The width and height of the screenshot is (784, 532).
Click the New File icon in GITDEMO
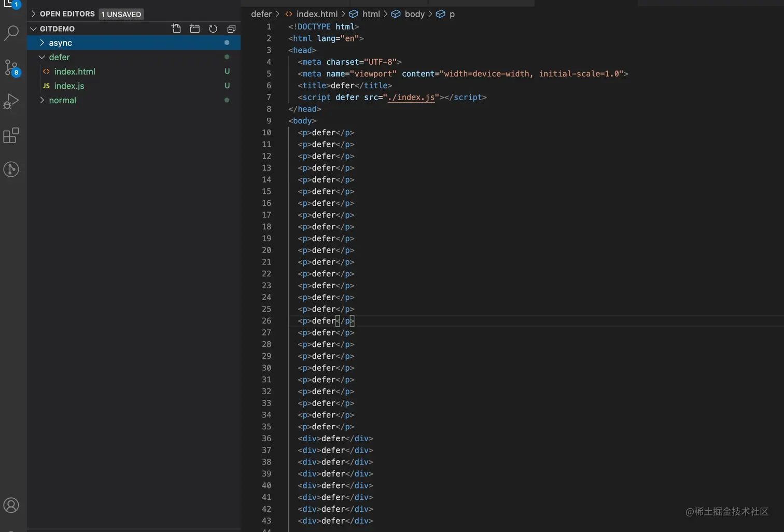click(176, 29)
